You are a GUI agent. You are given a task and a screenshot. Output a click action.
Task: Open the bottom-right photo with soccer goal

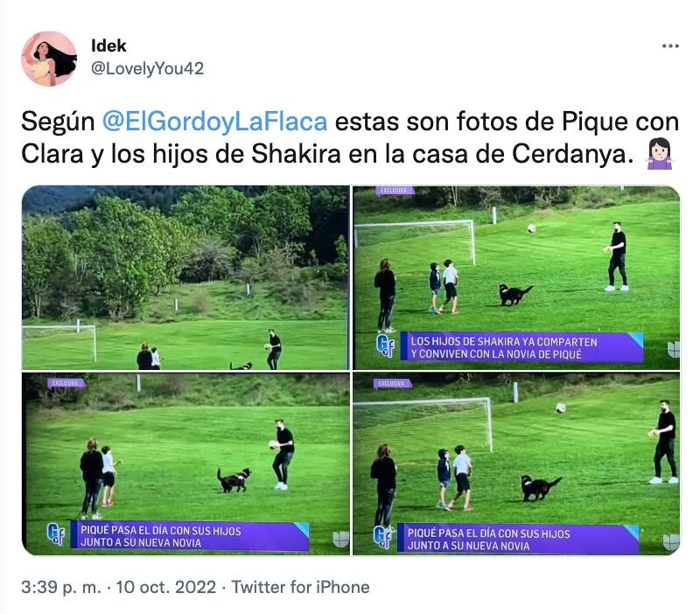click(x=516, y=464)
